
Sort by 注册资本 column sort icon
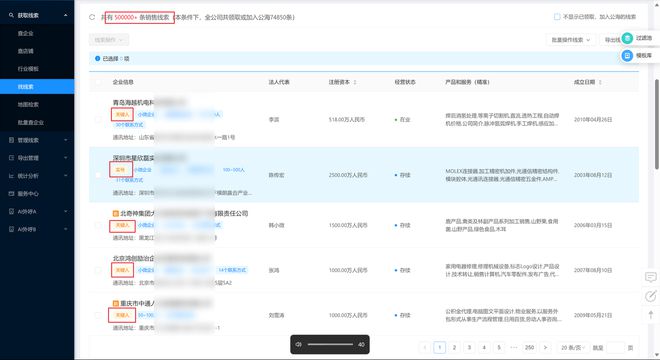click(x=355, y=82)
